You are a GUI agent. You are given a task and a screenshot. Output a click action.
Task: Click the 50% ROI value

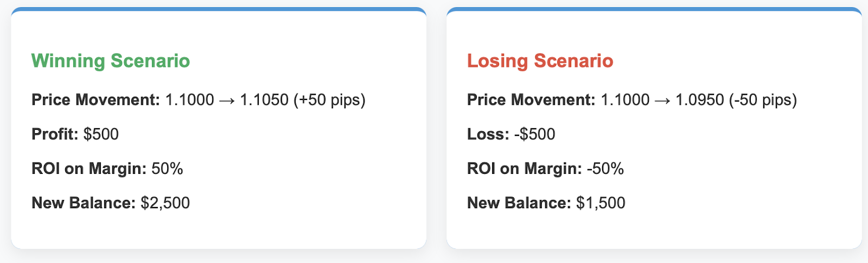click(167, 168)
